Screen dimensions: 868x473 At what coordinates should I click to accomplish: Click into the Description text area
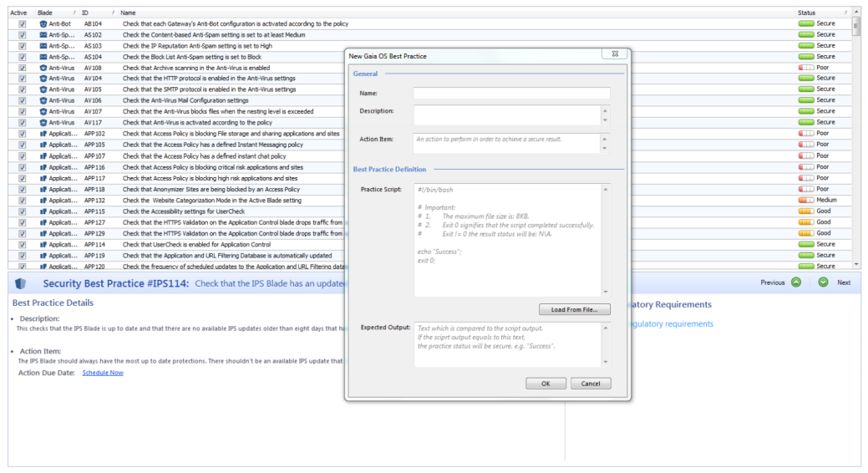coord(507,115)
